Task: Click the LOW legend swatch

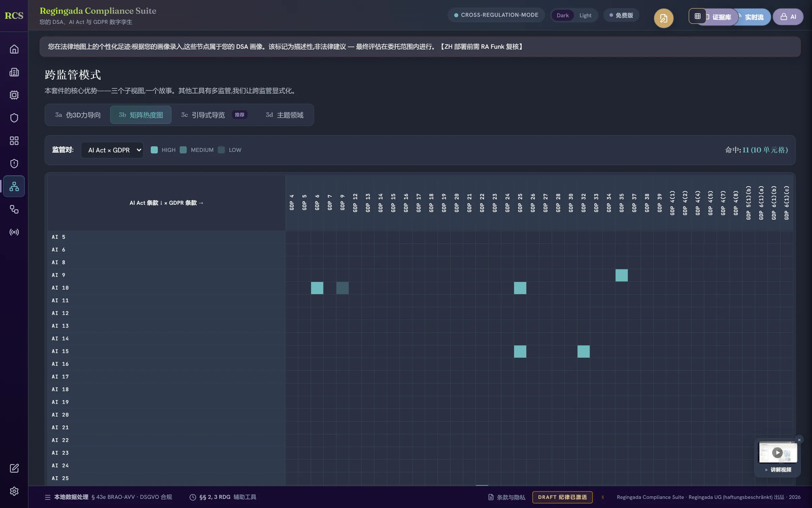Action: pos(221,150)
